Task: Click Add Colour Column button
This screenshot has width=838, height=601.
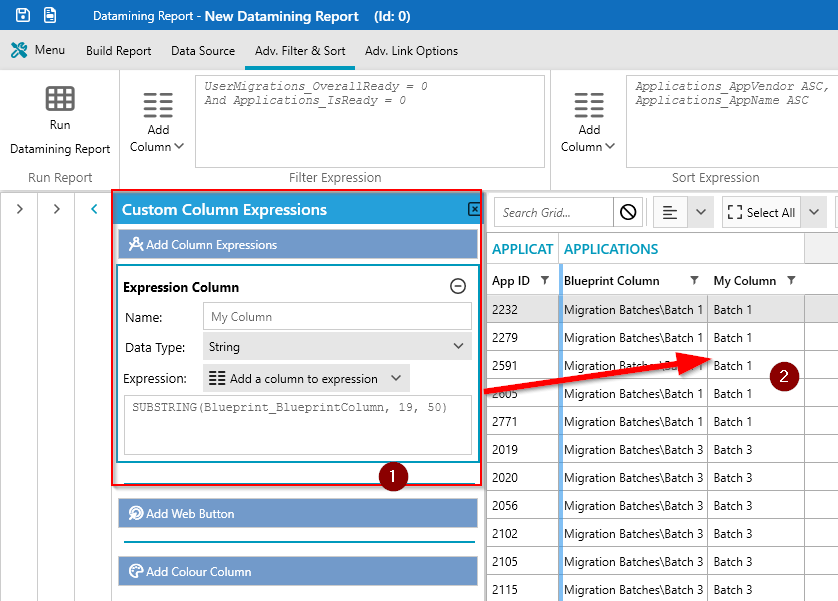Action: click(298, 571)
